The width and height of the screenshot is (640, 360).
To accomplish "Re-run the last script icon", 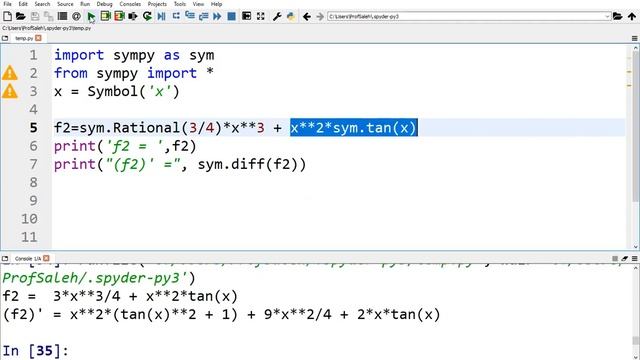I will 147,16.
